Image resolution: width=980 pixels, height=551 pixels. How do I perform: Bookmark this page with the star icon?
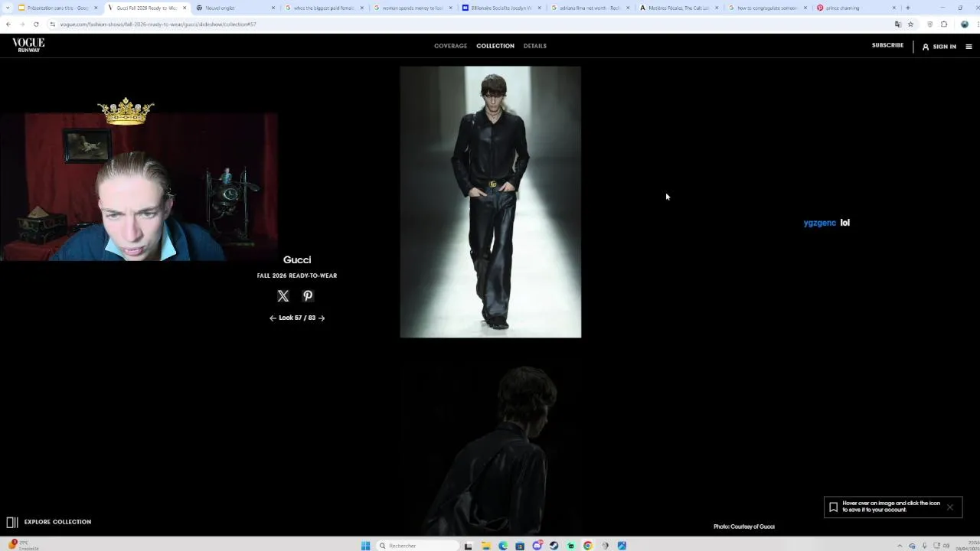point(910,24)
